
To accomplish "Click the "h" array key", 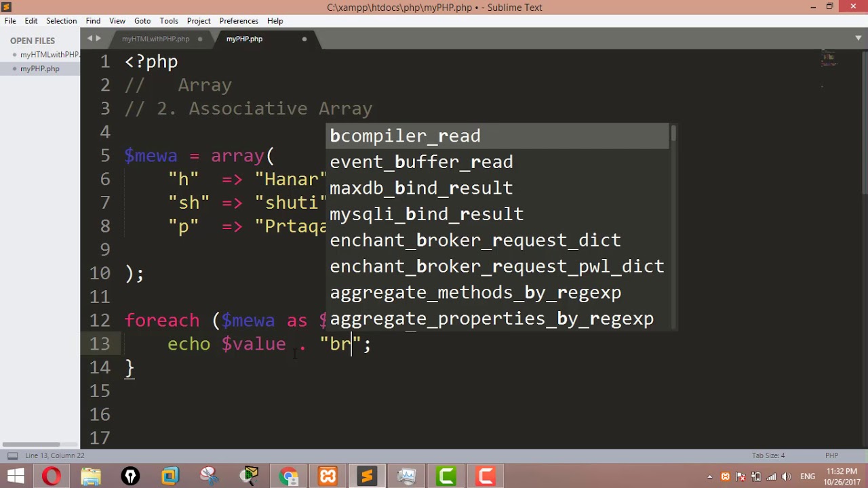I will (183, 179).
